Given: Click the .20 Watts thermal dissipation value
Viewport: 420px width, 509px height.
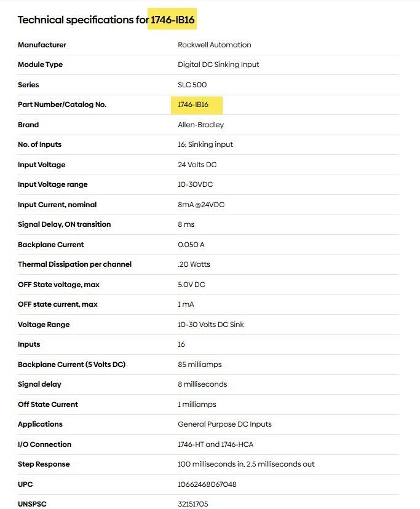Looking at the screenshot, I should 194,265.
